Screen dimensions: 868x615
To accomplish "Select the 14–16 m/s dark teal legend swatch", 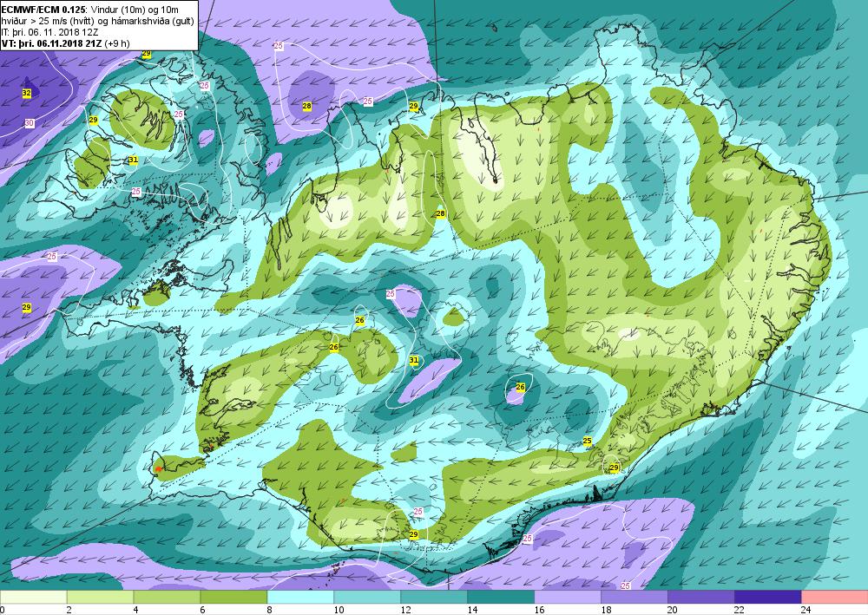I will tap(501, 598).
